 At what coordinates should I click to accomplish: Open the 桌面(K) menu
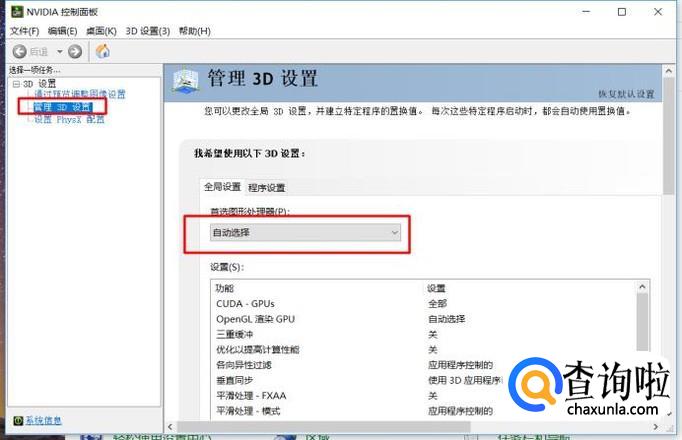101,31
